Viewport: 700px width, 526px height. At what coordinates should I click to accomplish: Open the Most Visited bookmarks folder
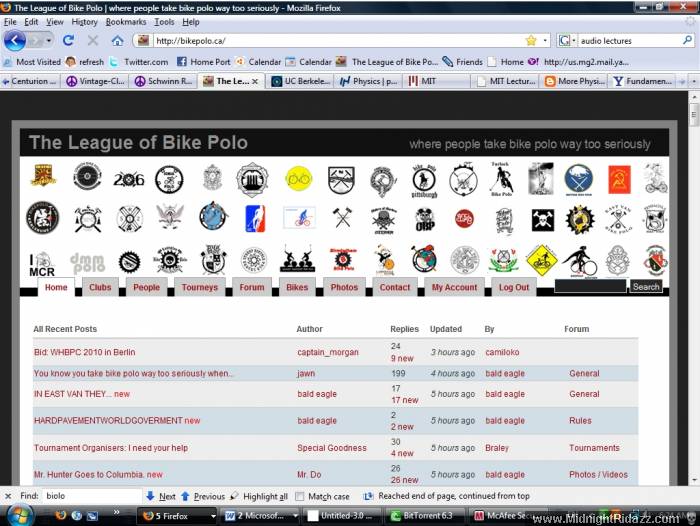point(32,62)
